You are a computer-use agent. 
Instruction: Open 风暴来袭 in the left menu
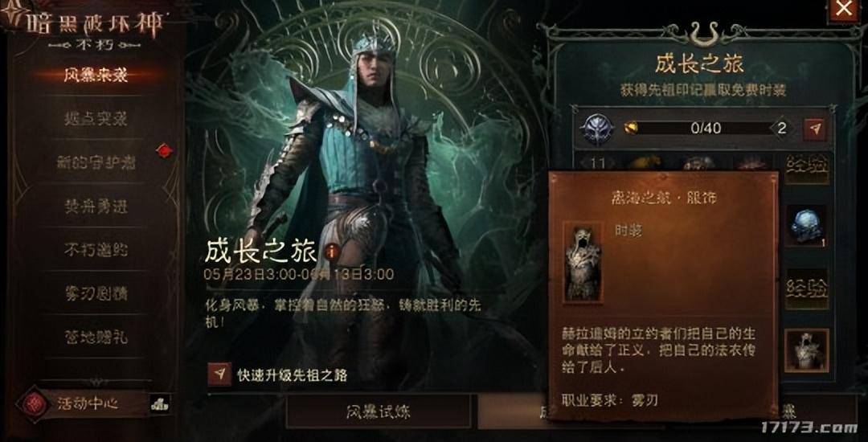96,76
